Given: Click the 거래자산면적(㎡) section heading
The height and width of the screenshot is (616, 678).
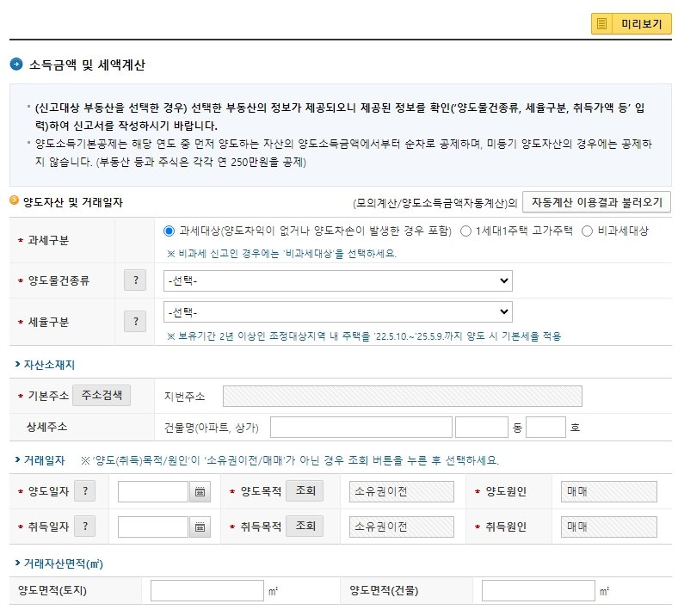Looking at the screenshot, I should 63,564.
